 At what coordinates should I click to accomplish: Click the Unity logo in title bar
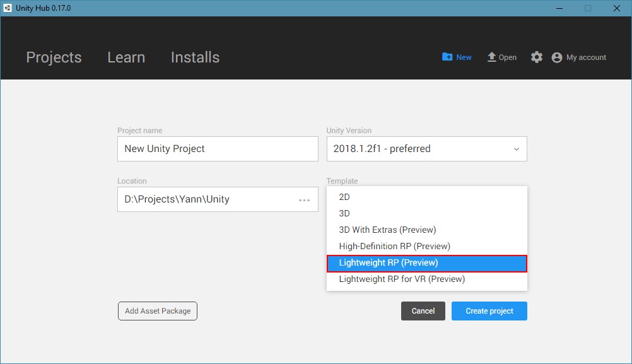click(7, 8)
